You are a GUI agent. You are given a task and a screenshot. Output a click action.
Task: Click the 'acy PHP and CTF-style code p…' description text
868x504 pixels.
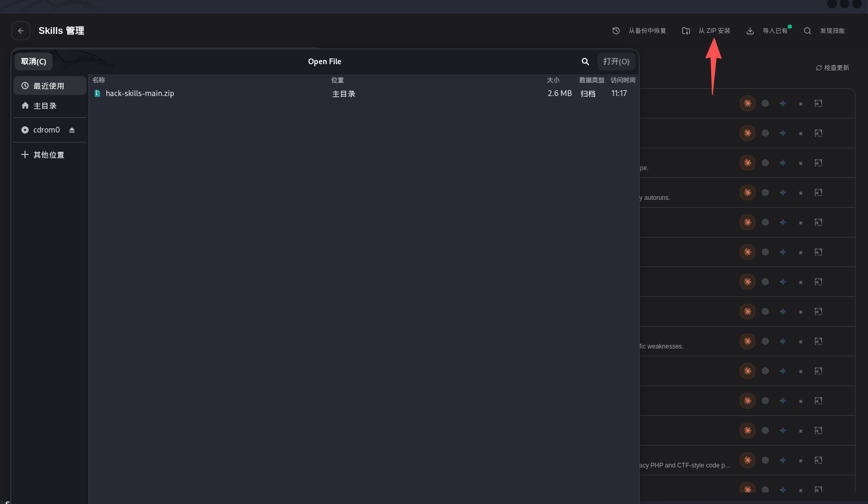pyautogui.click(x=685, y=465)
